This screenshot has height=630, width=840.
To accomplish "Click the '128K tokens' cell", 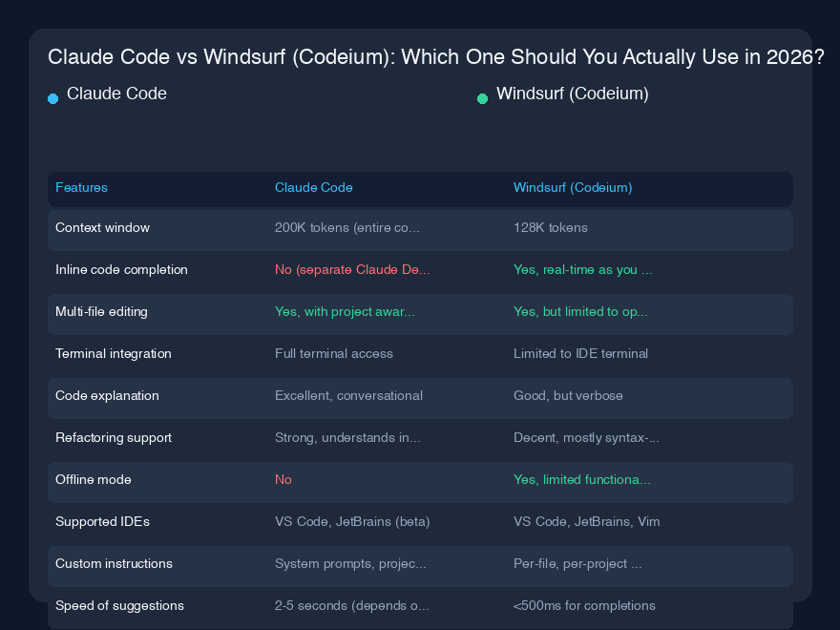I will (551, 228).
